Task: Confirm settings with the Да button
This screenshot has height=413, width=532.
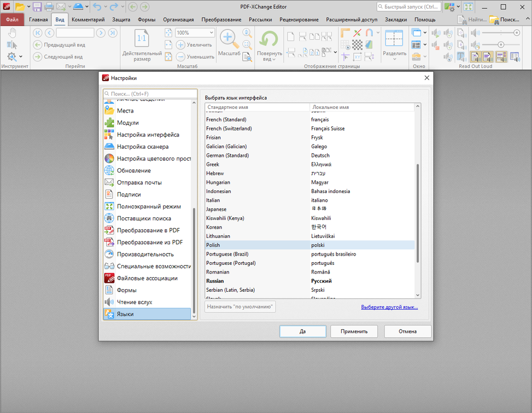Action: [303, 331]
